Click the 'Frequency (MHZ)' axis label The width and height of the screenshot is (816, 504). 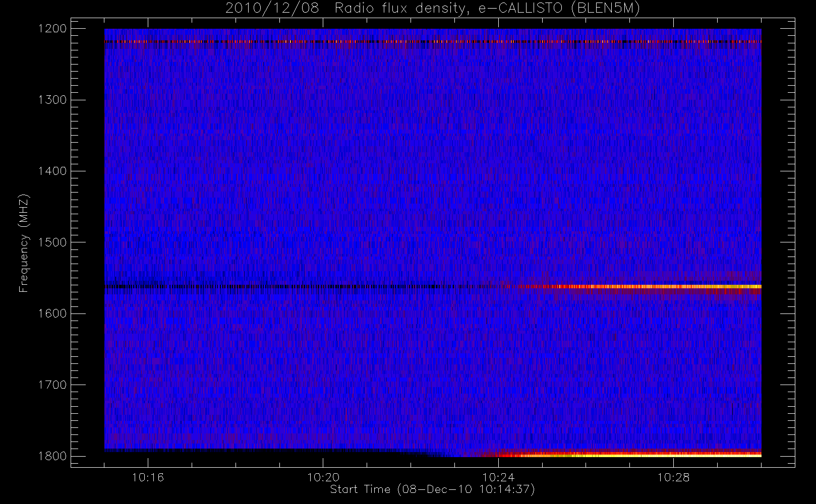coord(23,243)
